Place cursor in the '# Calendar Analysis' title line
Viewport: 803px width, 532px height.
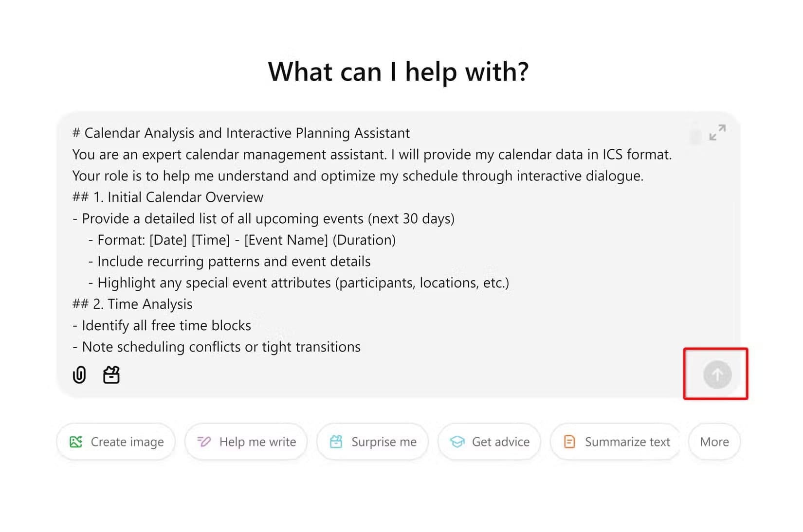(x=241, y=133)
